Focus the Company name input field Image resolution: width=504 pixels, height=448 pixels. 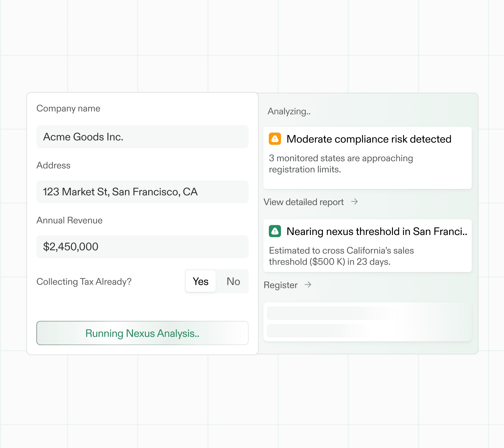142,137
